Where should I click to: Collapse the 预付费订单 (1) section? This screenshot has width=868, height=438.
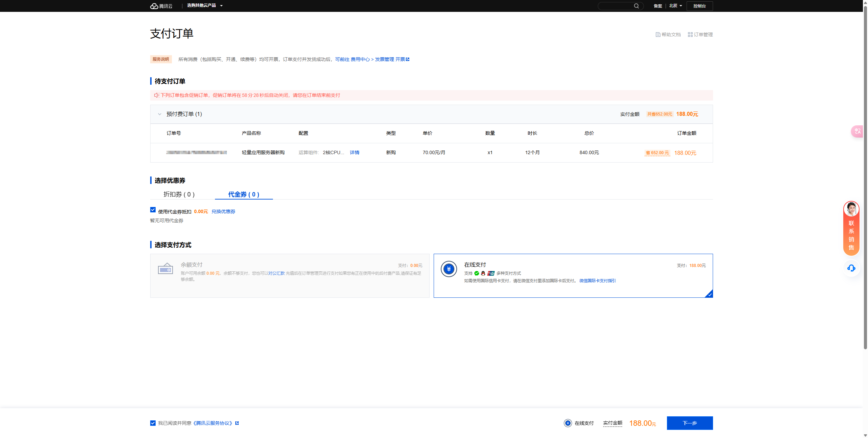(x=159, y=114)
